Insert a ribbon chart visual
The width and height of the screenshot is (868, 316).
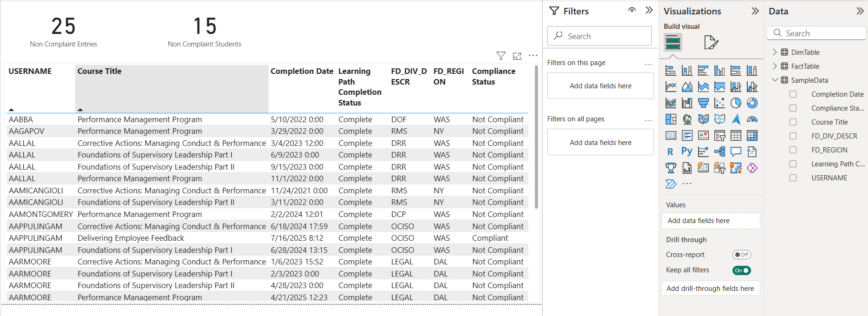click(x=671, y=103)
